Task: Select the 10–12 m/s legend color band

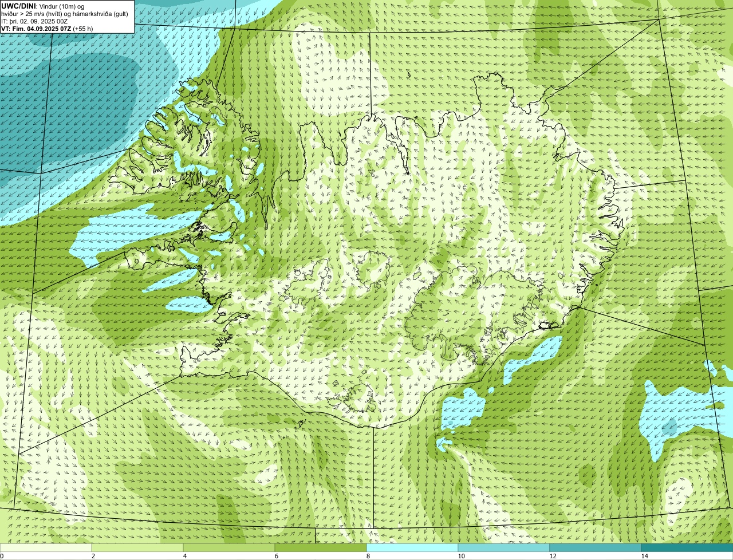Action: pos(504,547)
